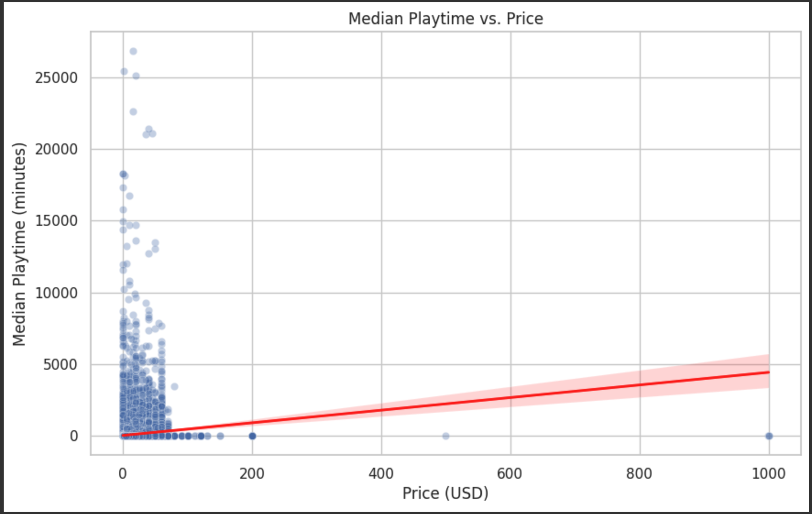Click the x-axis tick label 400

(381, 473)
